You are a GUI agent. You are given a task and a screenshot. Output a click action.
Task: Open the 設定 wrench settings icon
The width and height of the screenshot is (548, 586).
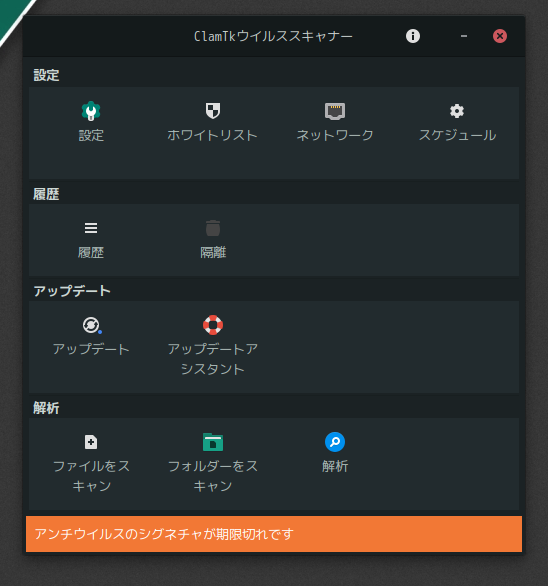[x=91, y=111]
